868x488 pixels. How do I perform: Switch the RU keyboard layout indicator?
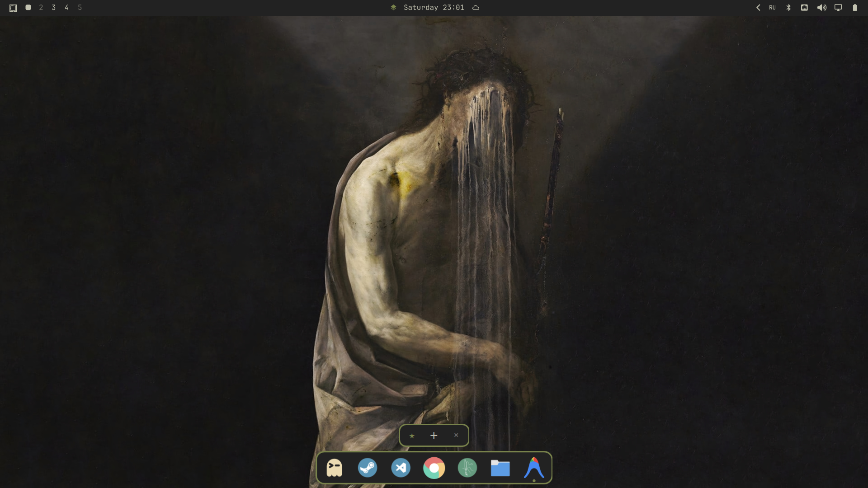point(772,8)
